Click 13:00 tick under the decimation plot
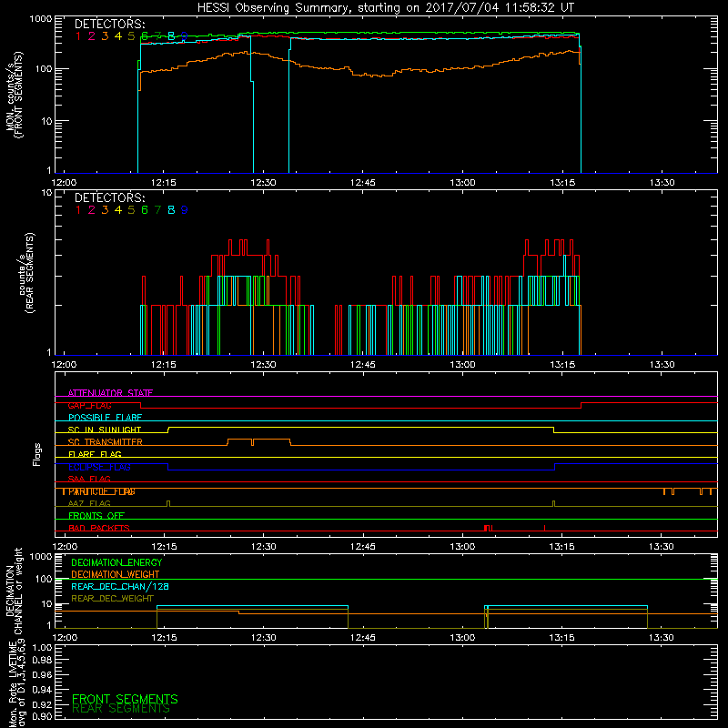The width and height of the screenshot is (728, 728). [462, 638]
